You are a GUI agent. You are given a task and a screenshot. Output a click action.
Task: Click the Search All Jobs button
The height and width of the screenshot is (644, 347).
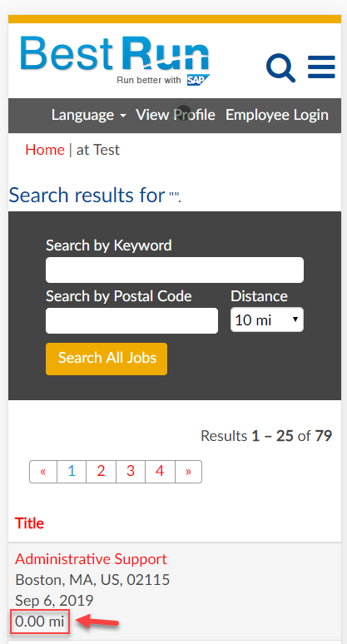coord(107,359)
